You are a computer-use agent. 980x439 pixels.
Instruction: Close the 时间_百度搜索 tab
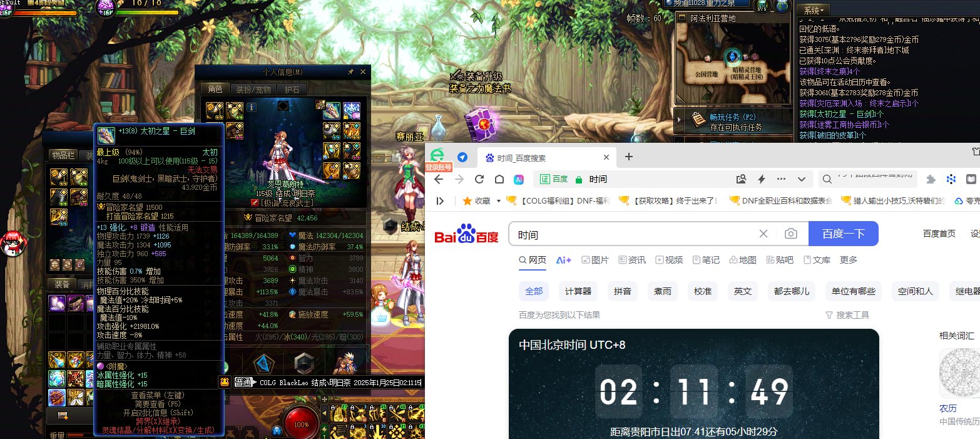pyautogui.click(x=606, y=157)
